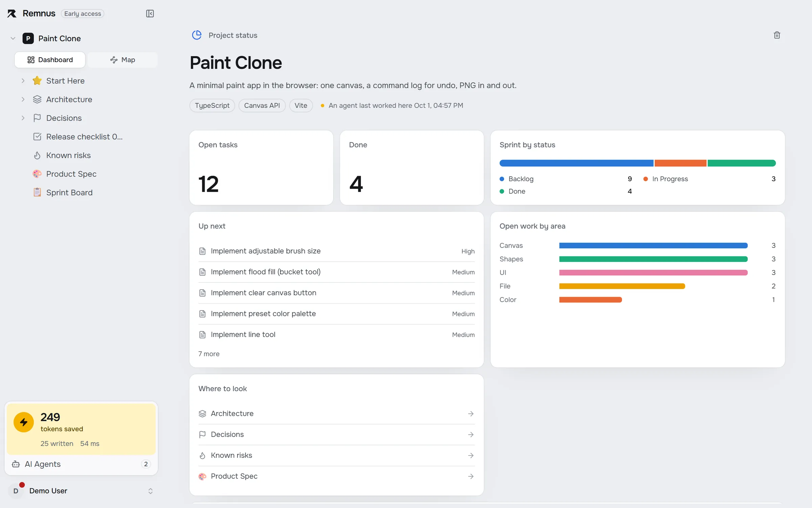Click document icon beside flood fill task
Viewport: 812px width, 508px height.
pyautogui.click(x=202, y=272)
